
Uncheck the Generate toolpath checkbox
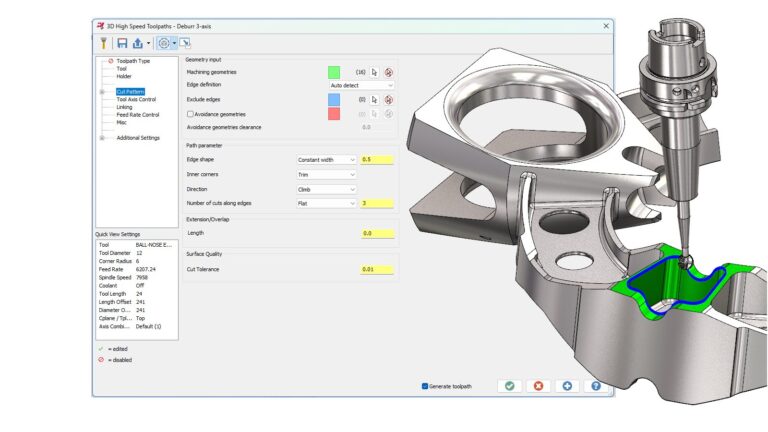coord(425,385)
